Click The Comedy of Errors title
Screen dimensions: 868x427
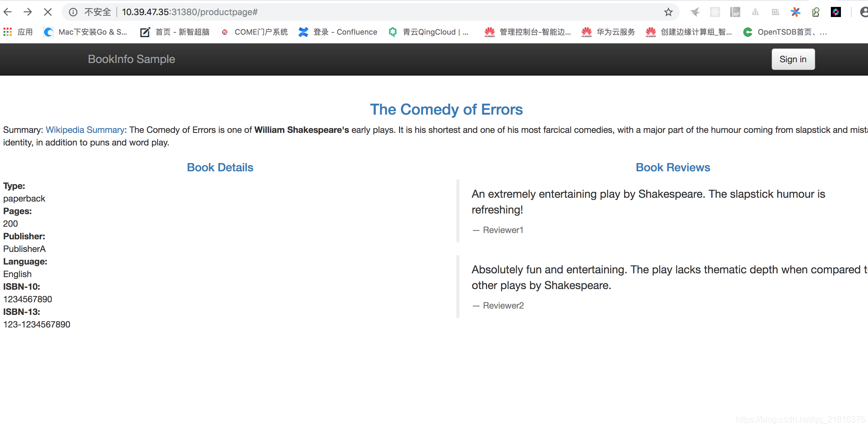[446, 110]
